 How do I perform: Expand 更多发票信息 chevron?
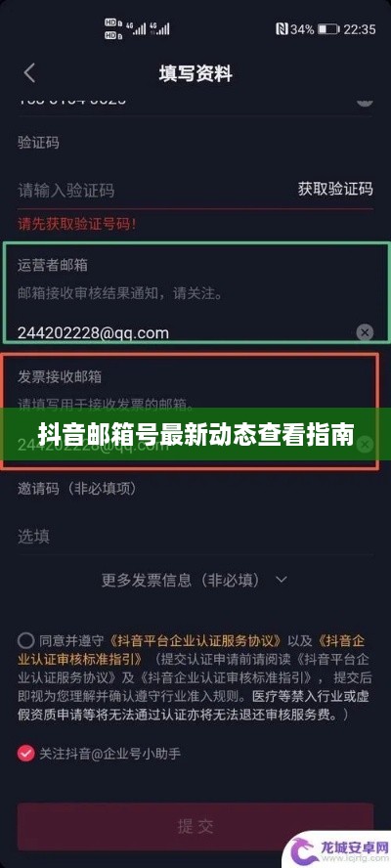[x=282, y=580]
